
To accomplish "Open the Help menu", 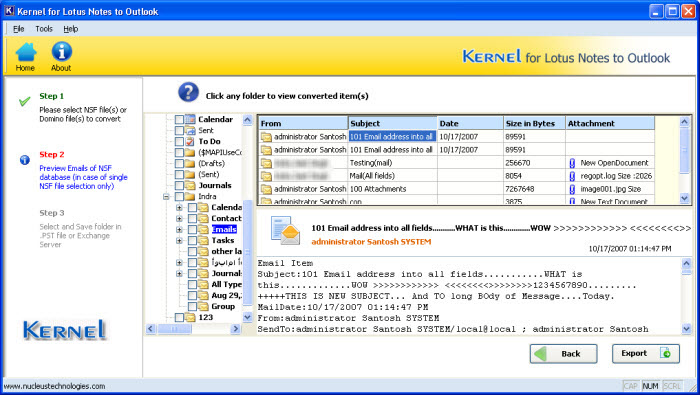I will [71, 29].
